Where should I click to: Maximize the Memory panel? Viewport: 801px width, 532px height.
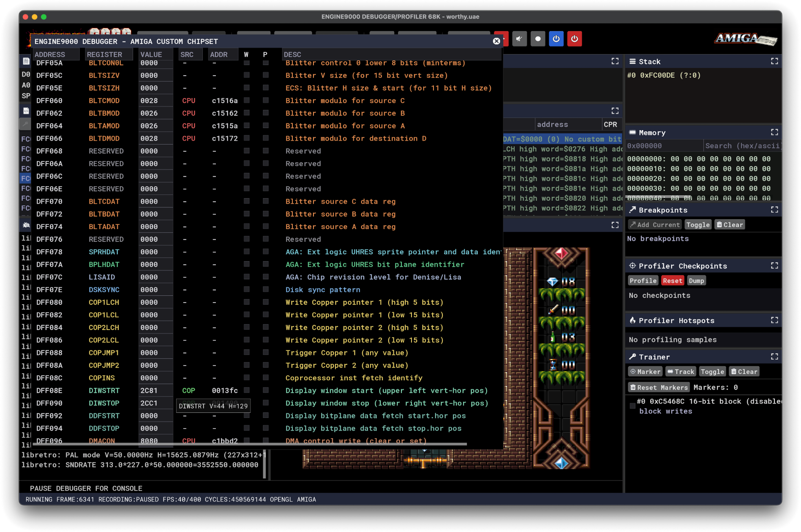pyautogui.click(x=774, y=132)
